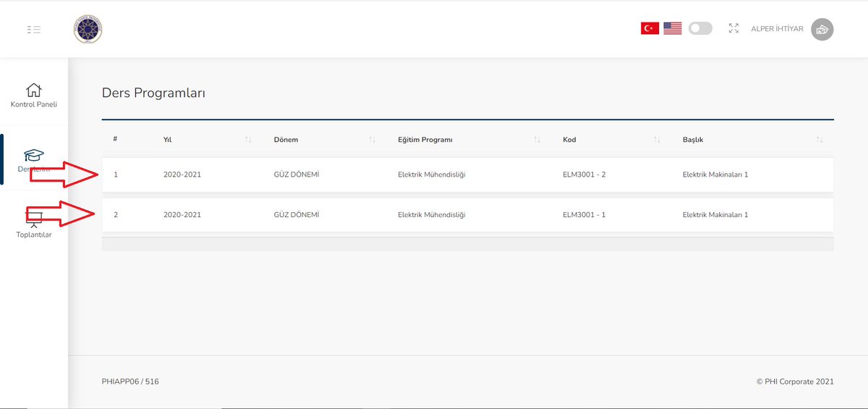Click 2020-2021 in the ELM3001 - 2 row
The height and width of the screenshot is (409, 868).
182,174
